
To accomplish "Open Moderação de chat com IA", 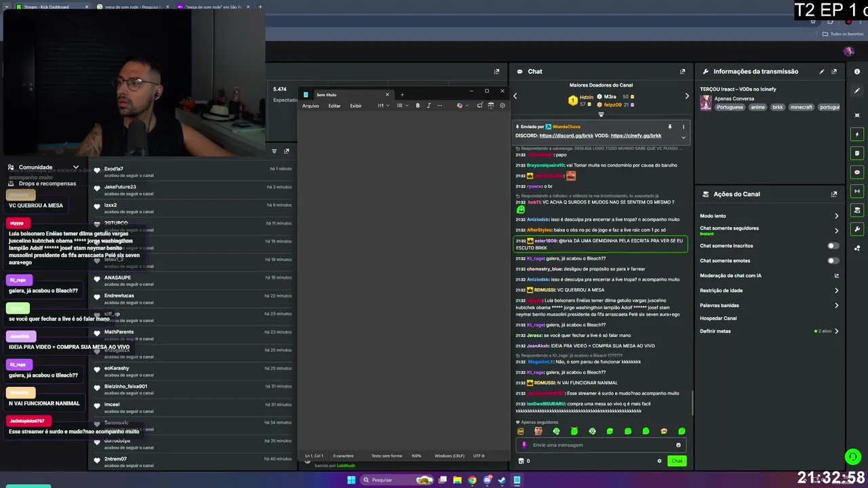I will (769, 275).
